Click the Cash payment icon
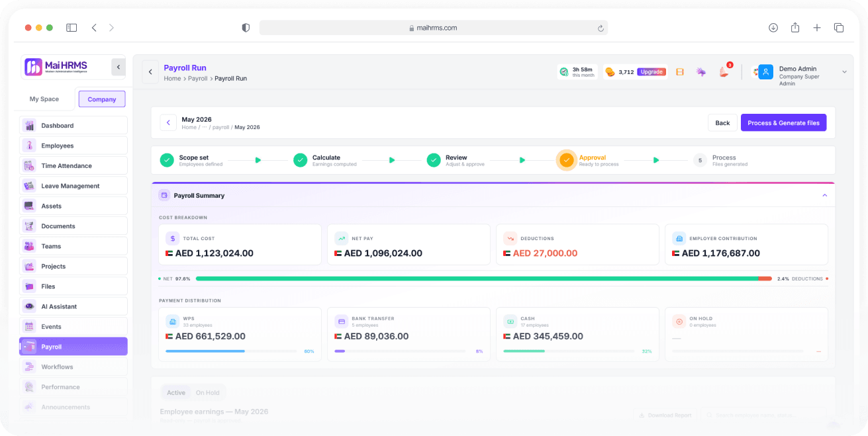Image resolution: width=868 pixels, height=436 pixels. [x=510, y=322]
